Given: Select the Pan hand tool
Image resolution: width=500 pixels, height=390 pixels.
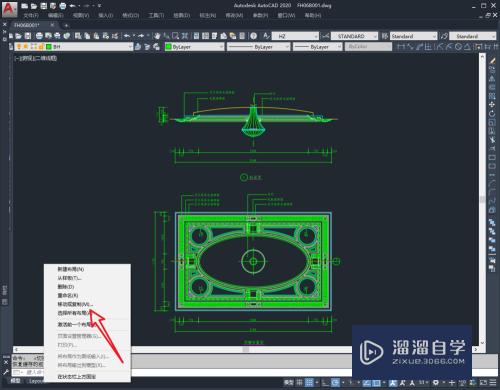Looking at the screenshot, I should click(157, 36).
